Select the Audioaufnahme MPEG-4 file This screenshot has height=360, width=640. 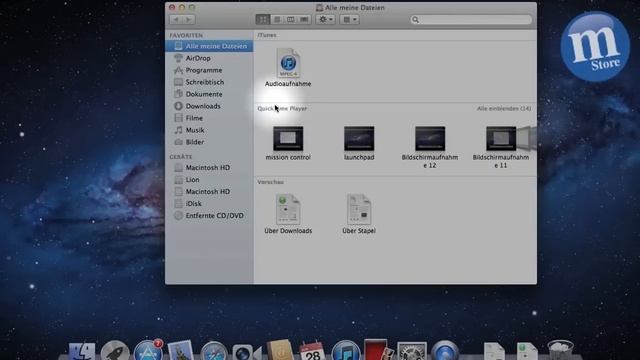coord(288,63)
